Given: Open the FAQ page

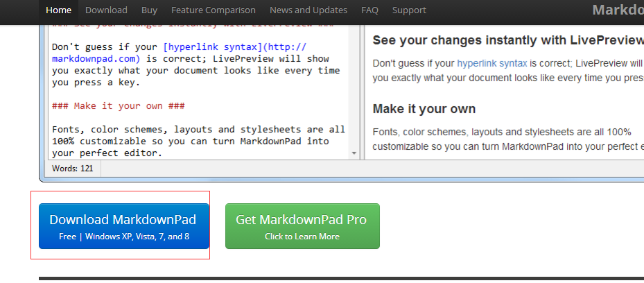Looking at the screenshot, I should point(369,10).
